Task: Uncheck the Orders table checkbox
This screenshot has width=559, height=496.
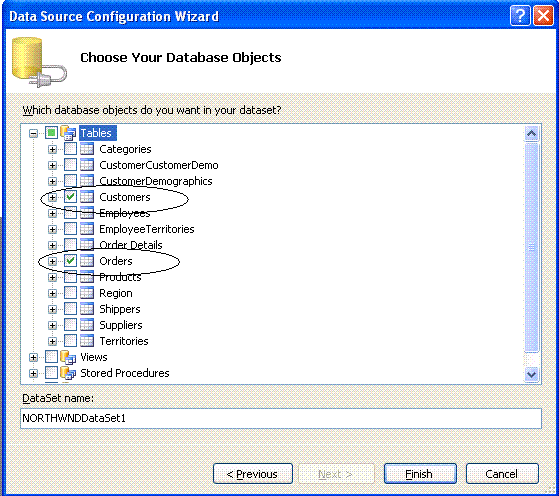Action: pyautogui.click(x=71, y=261)
